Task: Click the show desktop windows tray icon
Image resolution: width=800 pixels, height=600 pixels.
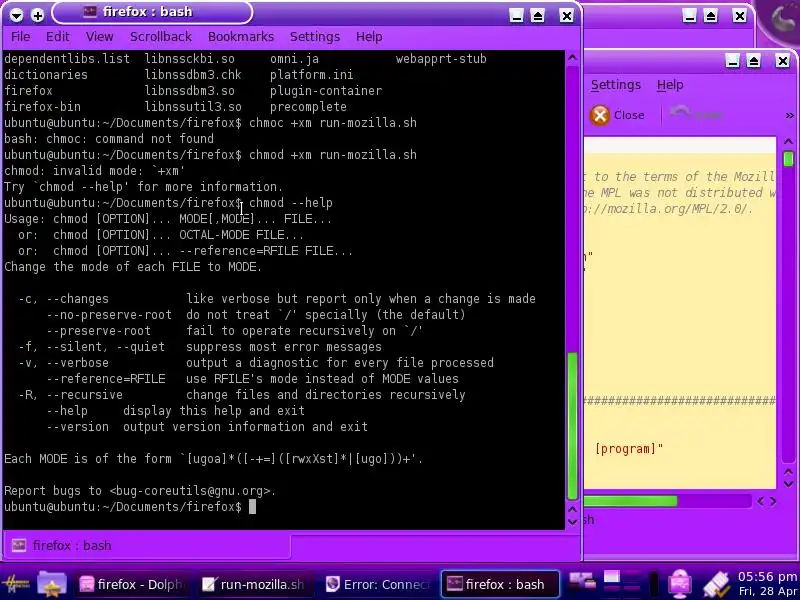Action: (x=582, y=584)
